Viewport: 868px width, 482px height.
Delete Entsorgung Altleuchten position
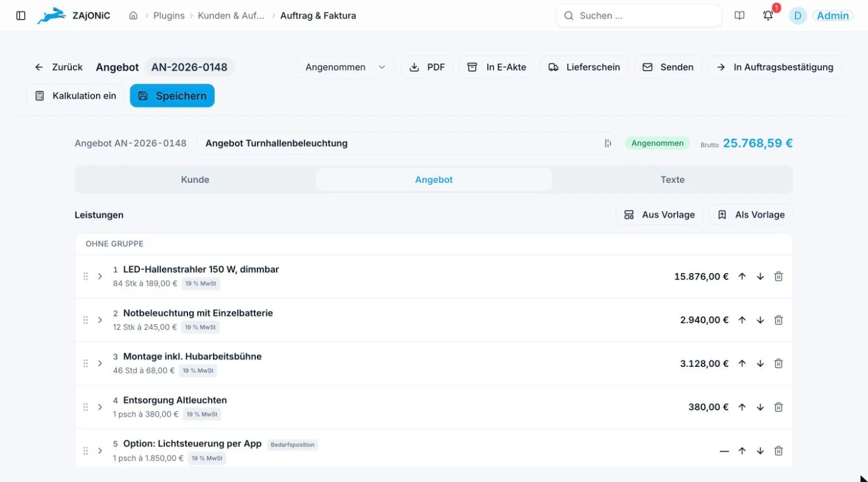[x=779, y=407]
